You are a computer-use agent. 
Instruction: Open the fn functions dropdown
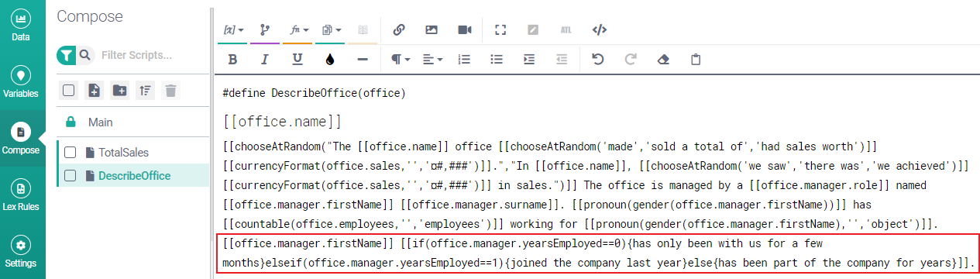[299, 30]
